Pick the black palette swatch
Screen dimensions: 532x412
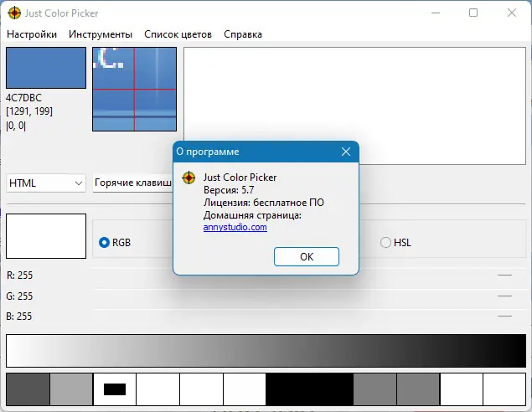[309, 389]
